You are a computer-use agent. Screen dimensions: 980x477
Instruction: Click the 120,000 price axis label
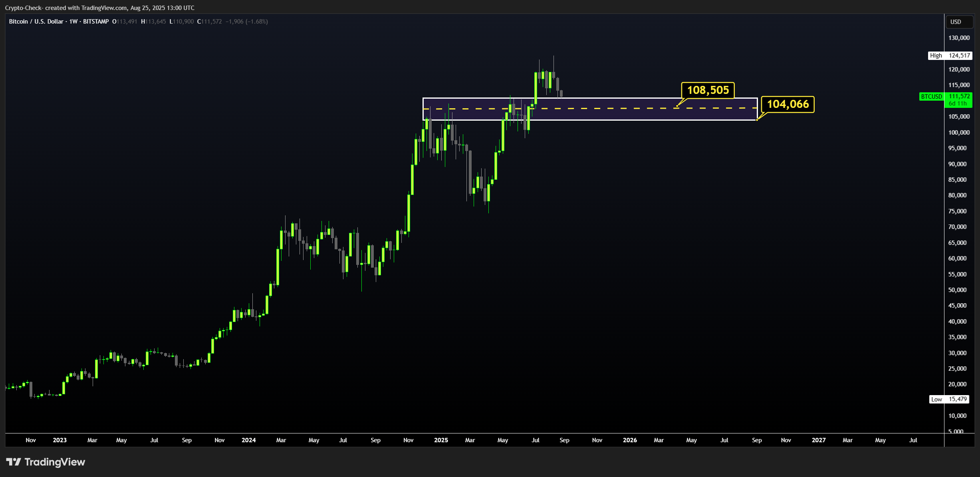(x=959, y=70)
